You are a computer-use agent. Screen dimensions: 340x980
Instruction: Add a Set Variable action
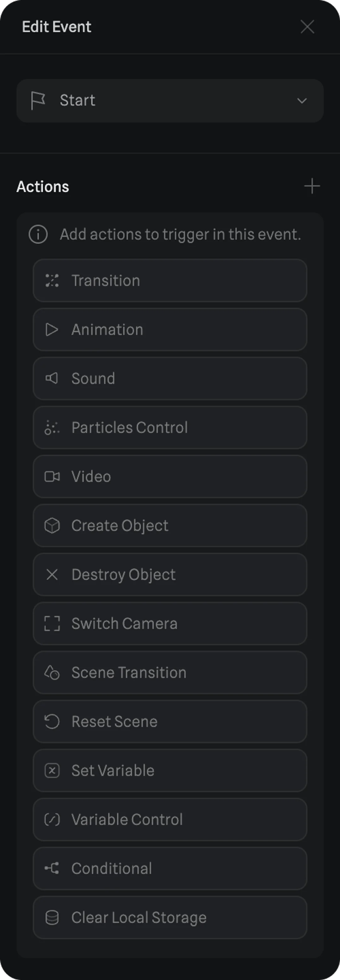170,770
